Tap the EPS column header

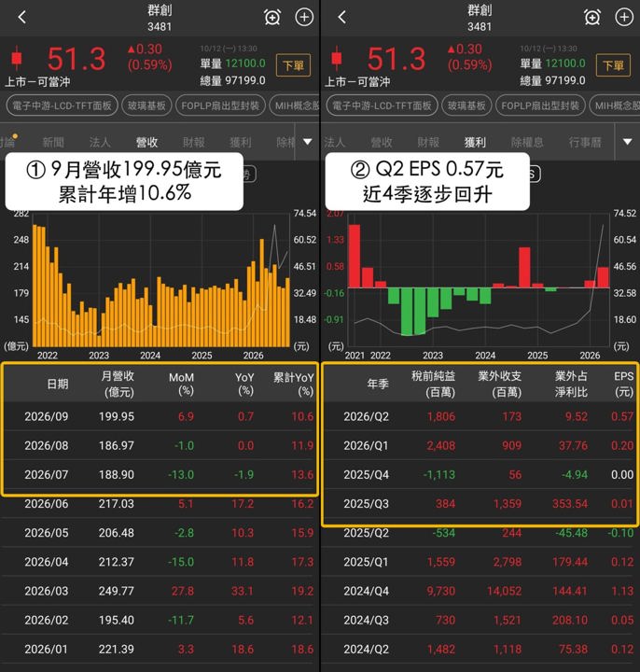click(624, 384)
